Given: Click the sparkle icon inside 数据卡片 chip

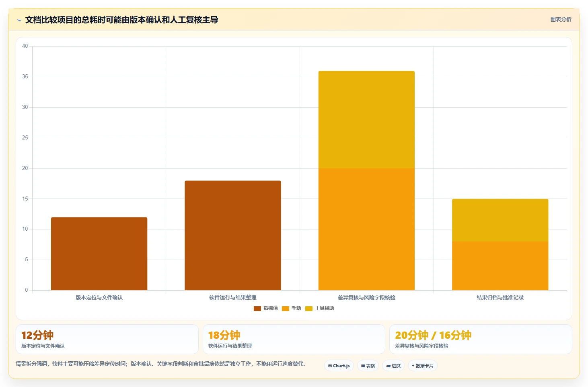Looking at the screenshot, I should [x=413, y=366].
